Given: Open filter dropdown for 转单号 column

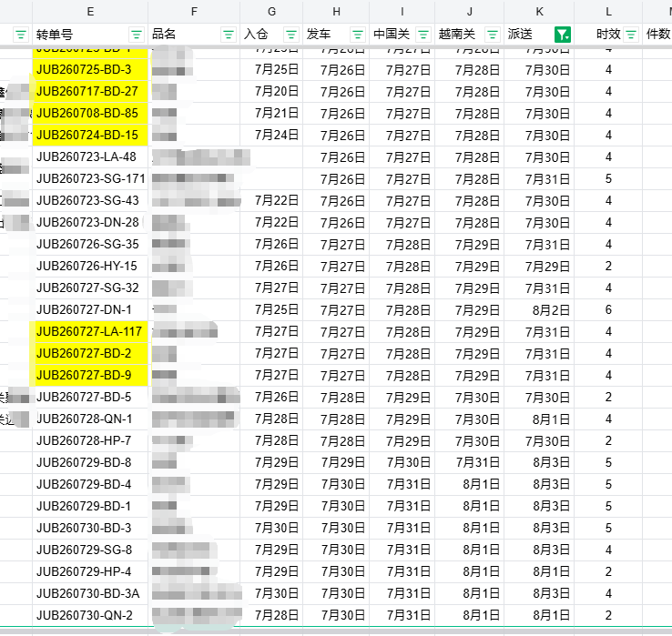Looking at the screenshot, I should pyautogui.click(x=137, y=35).
